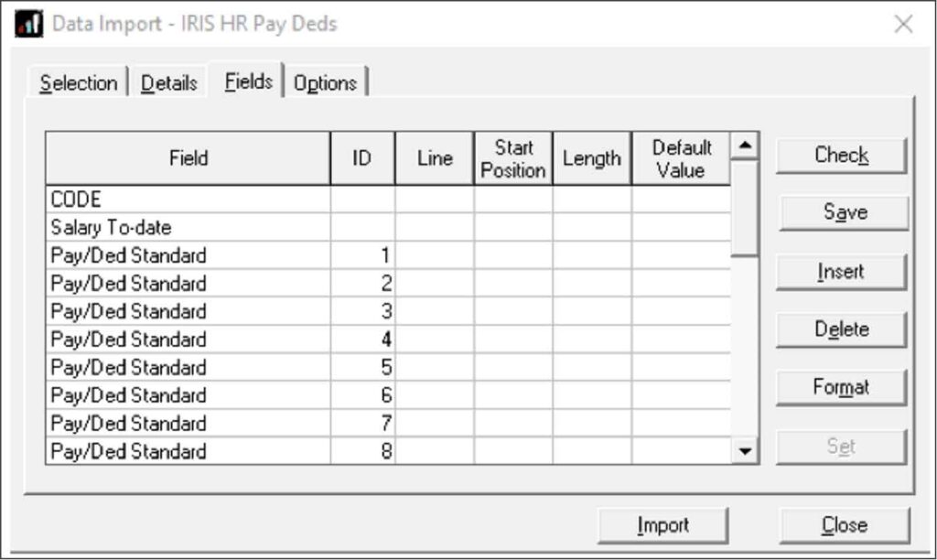Open the Details tab
The height and width of the screenshot is (560, 937).
(x=168, y=81)
